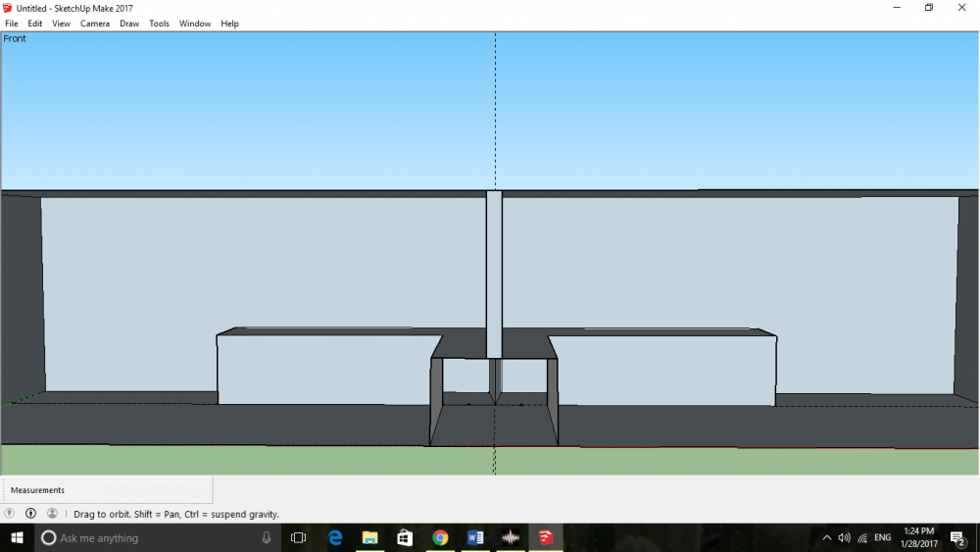This screenshot has width=980, height=552.
Task: Open the Help menu
Action: click(x=229, y=24)
